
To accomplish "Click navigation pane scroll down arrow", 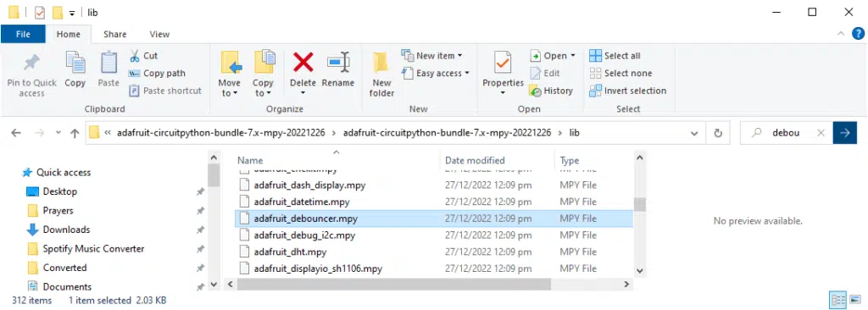I will 214,284.
